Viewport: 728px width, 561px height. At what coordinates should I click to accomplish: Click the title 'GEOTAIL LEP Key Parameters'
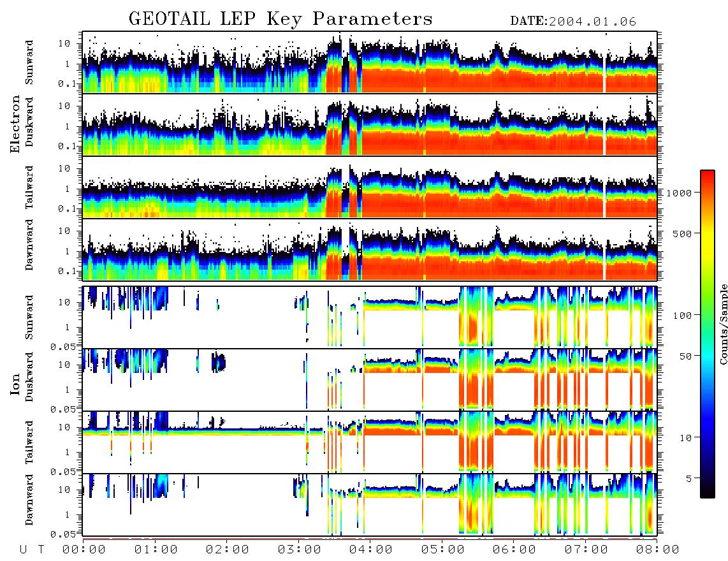(280, 19)
